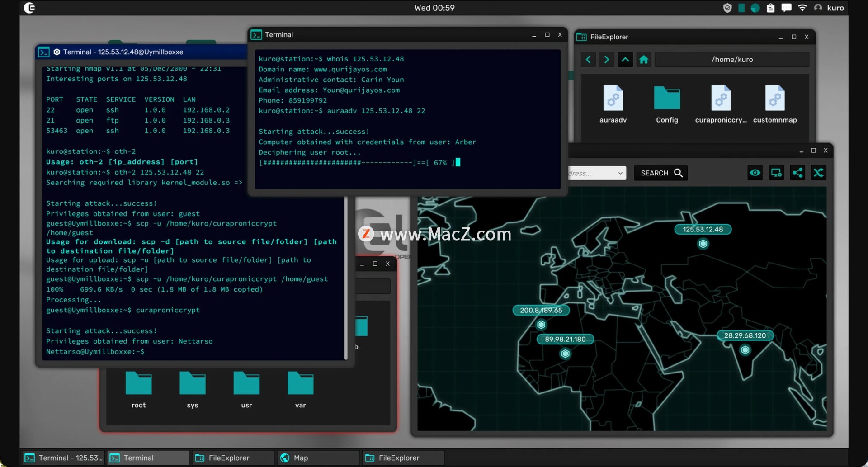Go to home folder in FileExplorer
This screenshot has height=467, width=868.
(644, 60)
